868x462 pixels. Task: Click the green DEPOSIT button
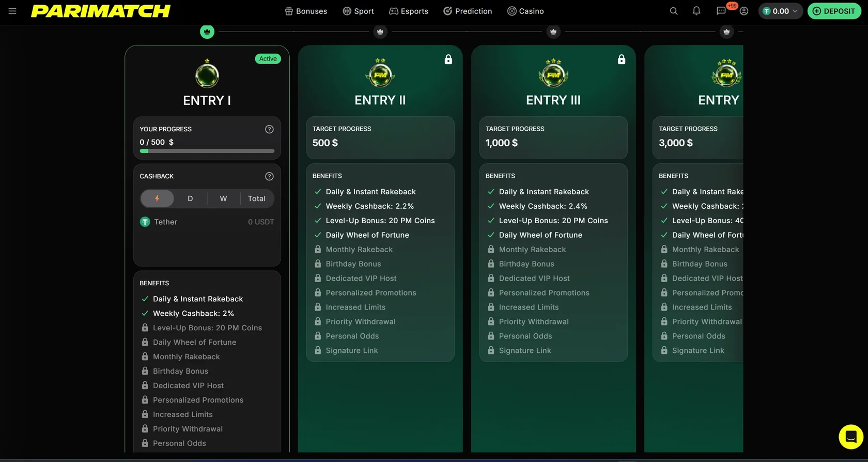[834, 11]
